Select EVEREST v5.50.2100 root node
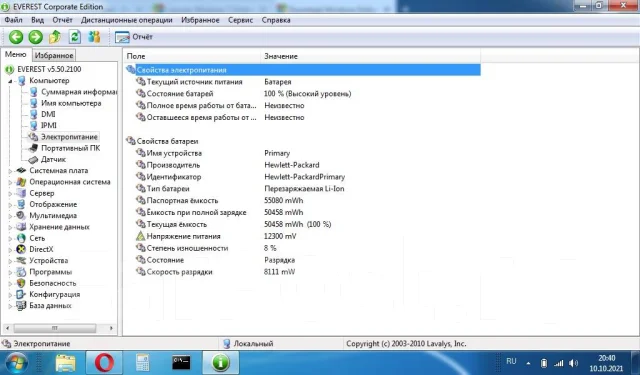This screenshot has height=375, width=640. pyautogui.click(x=49, y=69)
